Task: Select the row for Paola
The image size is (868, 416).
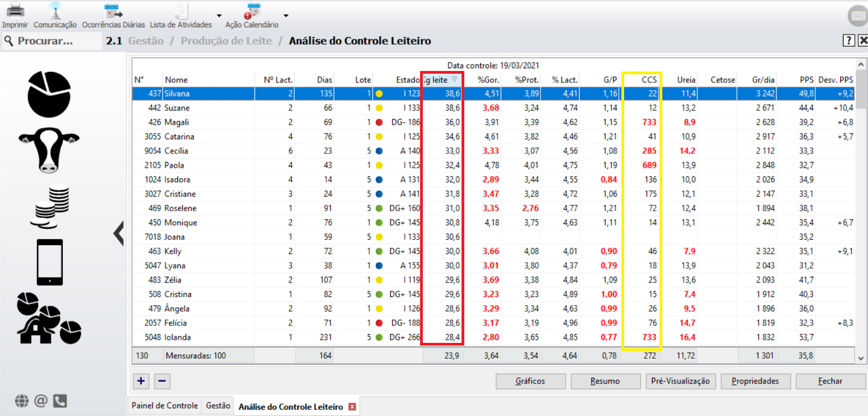Action: pyautogui.click(x=494, y=165)
